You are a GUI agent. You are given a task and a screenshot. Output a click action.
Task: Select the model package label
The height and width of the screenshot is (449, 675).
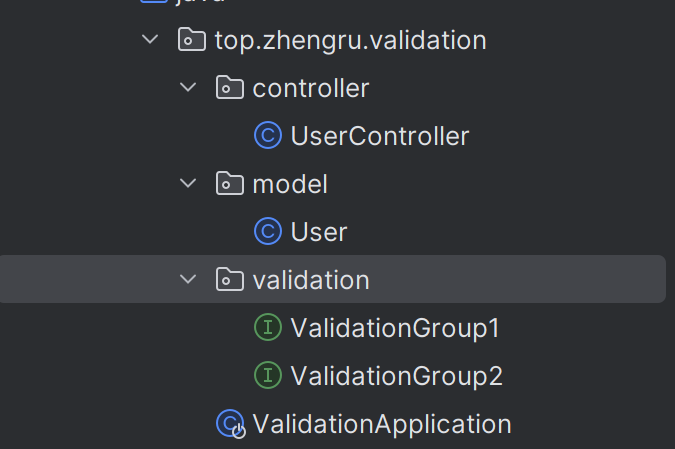coord(290,184)
